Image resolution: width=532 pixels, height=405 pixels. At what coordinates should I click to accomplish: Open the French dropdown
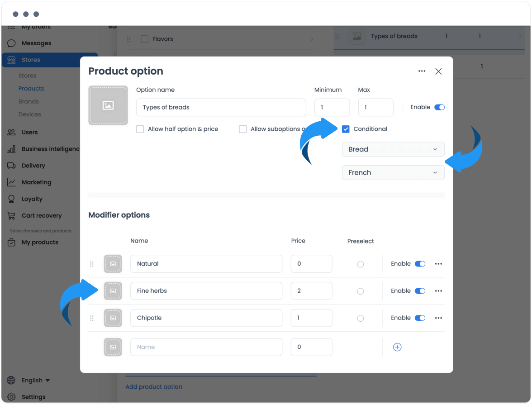[393, 173]
